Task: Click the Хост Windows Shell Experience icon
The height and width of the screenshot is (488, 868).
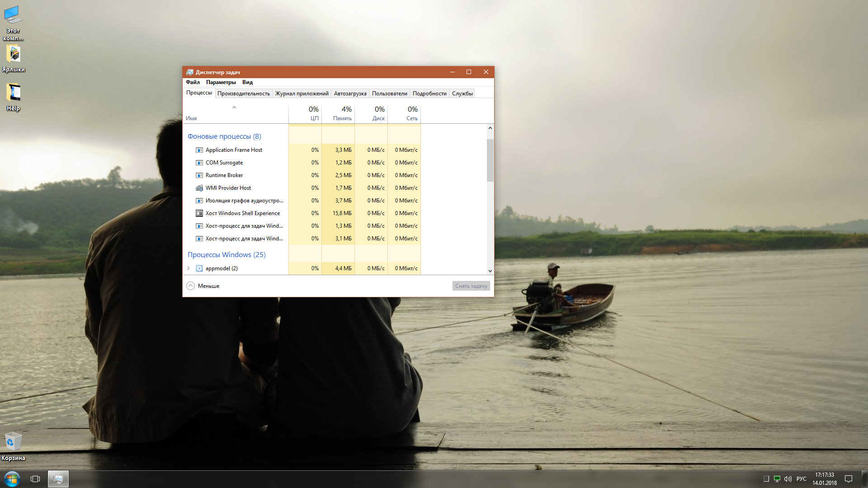Action: coord(199,213)
